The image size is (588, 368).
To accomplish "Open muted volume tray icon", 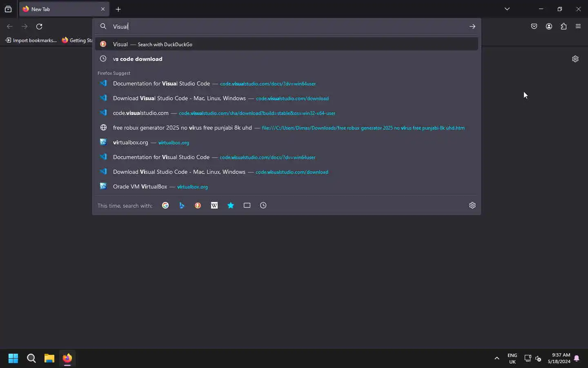I will [538, 359].
